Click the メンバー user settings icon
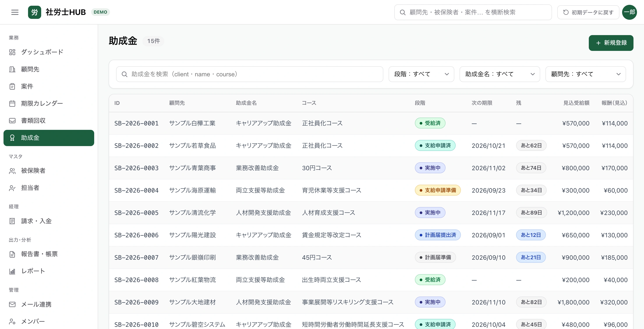This screenshot has height=329, width=644. [12, 322]
